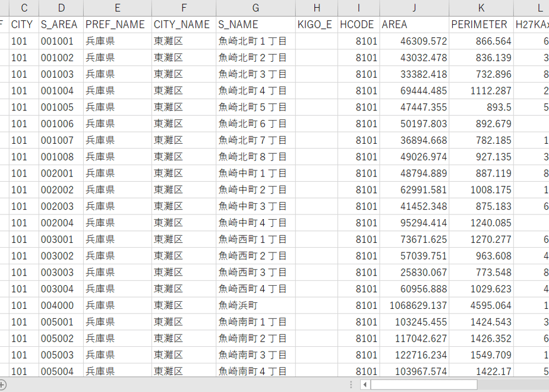The height and width of the screenshot is (392, 549).
Task: Select column F header
Action: point(184,8)
